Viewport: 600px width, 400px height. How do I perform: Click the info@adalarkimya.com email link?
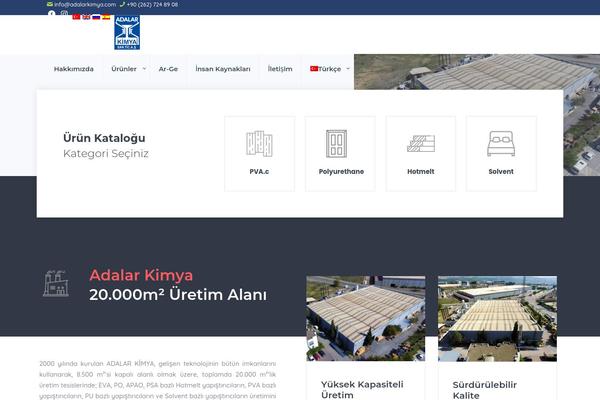point(85,5)
